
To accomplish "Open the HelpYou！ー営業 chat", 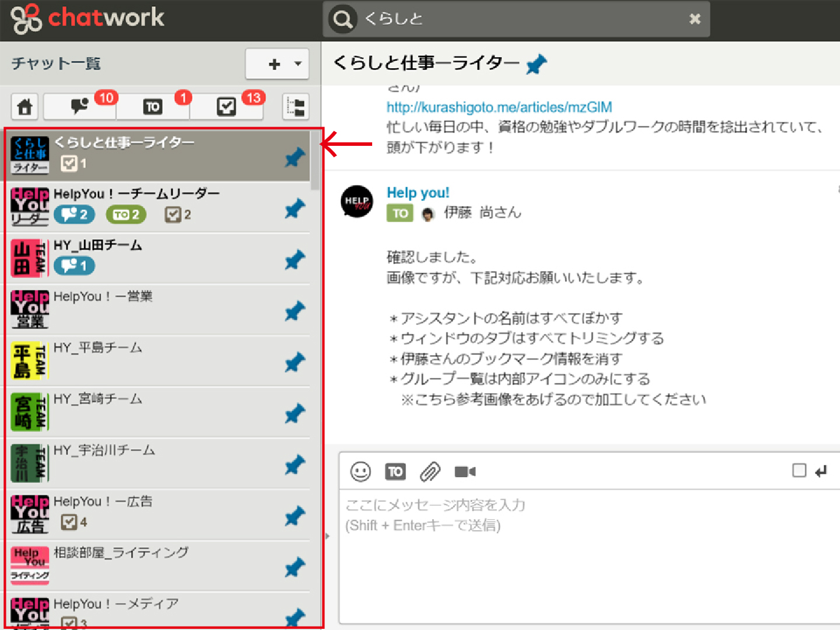I will click(x=157, y=310).
